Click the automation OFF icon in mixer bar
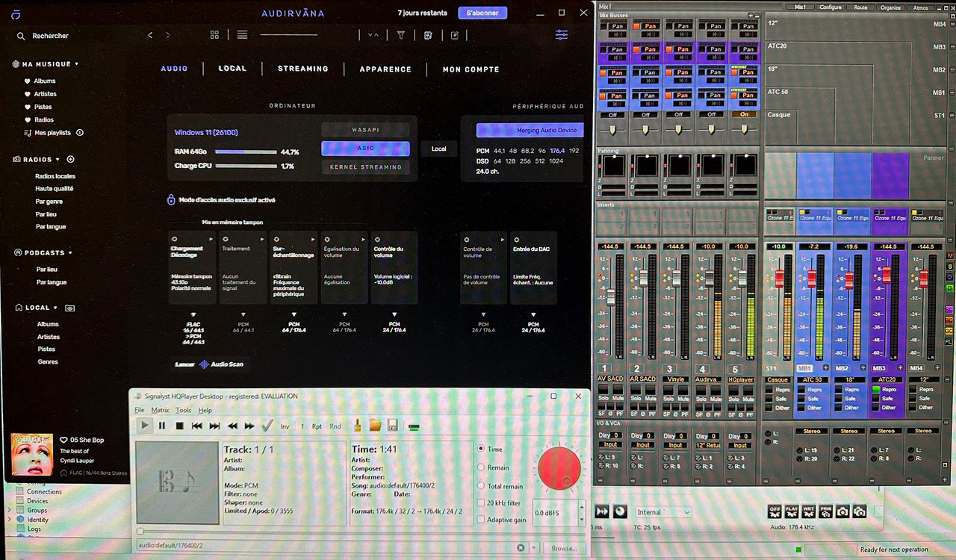Image resolution: width=956 pixels, height=560 pixels. coord(775,511)
